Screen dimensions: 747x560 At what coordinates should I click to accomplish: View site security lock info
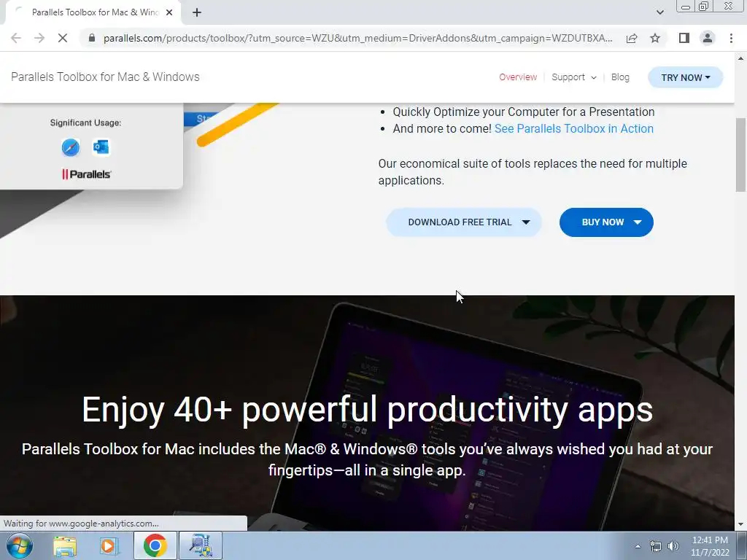pyautogui.click(x=92, y=38)
